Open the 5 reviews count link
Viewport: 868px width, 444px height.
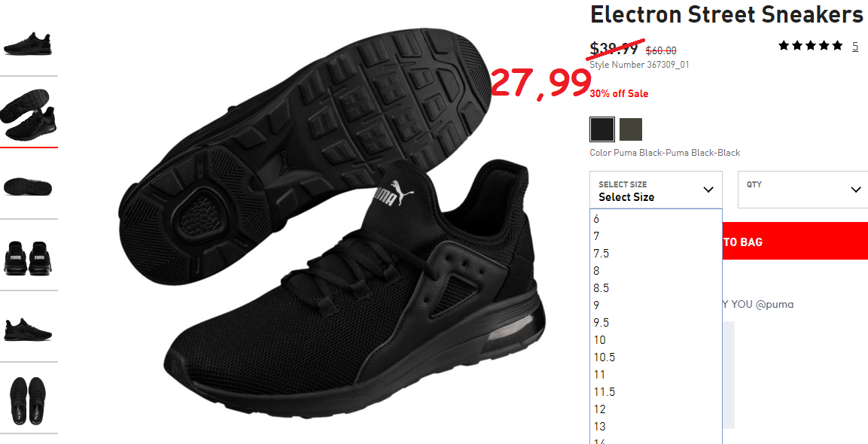coord(855,47)
